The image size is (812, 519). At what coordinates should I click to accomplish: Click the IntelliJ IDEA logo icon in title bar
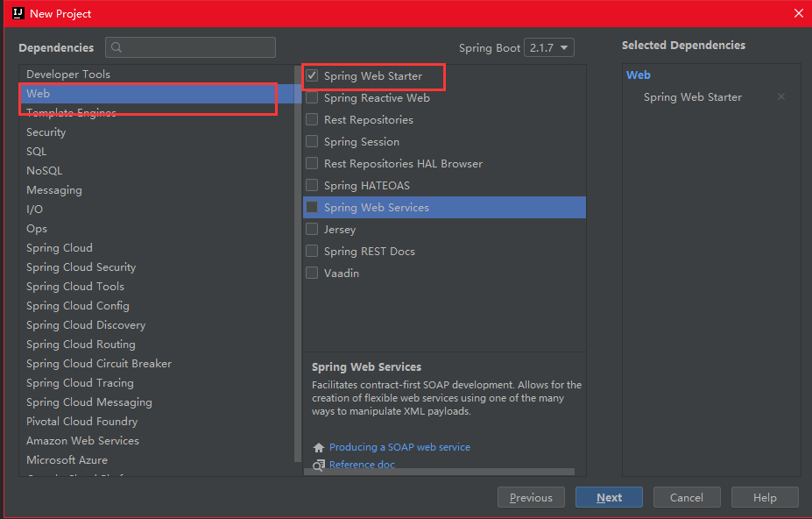(x=18, y=13)
